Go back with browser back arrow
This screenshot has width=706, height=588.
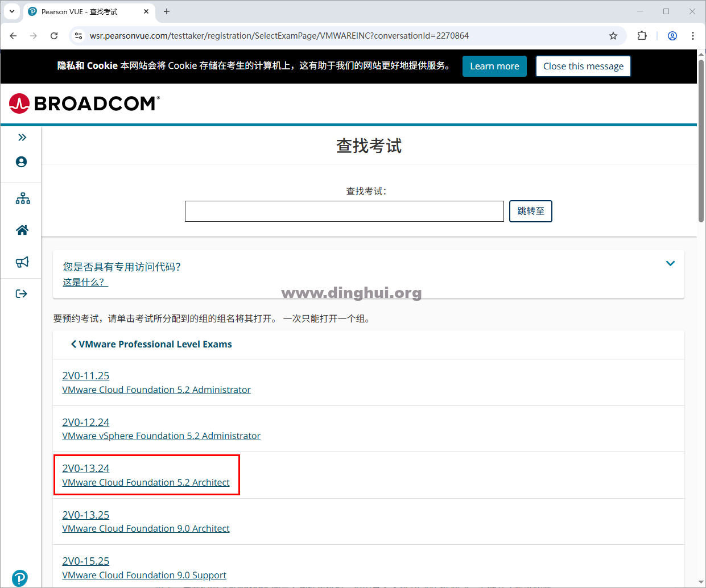click(13, 36)
